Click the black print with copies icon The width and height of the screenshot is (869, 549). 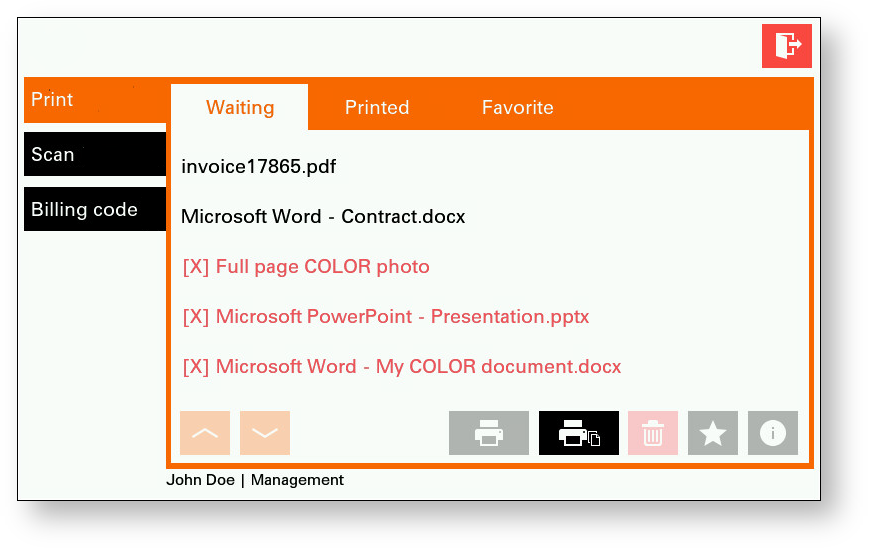(x=578, y=433)
